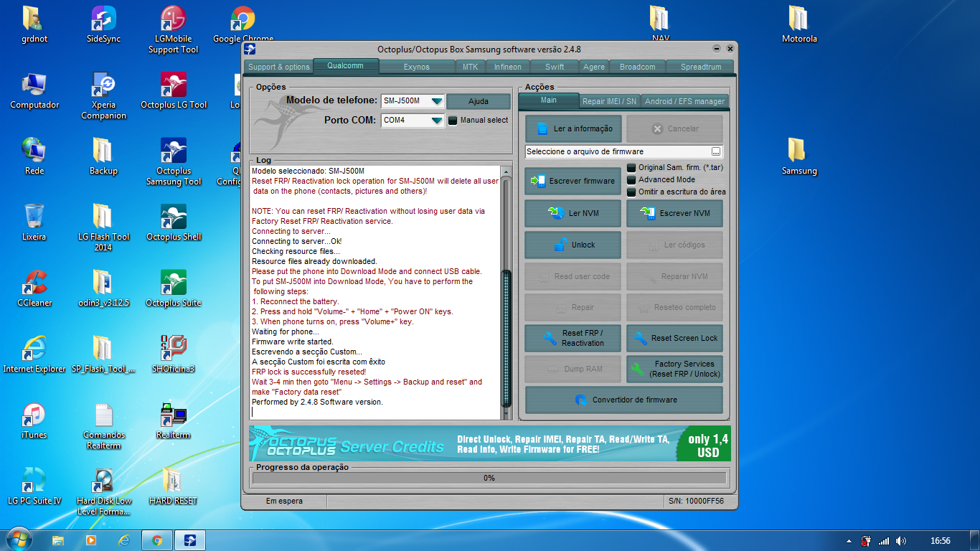This screenshot has width=980, height=551.
Task: Open the SideSync desktop shortcut
Action: point(103,24)
